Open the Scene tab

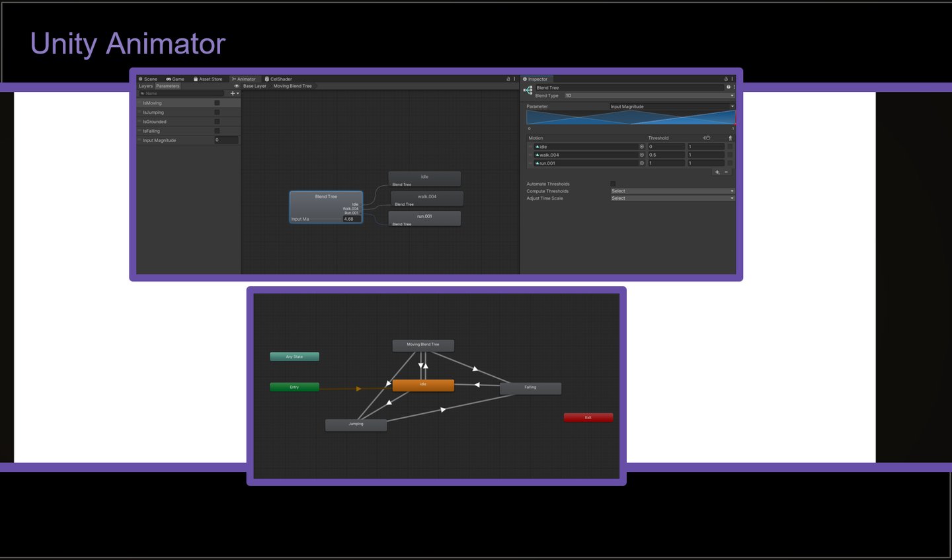pyautogui.click(x=148, y=79)
